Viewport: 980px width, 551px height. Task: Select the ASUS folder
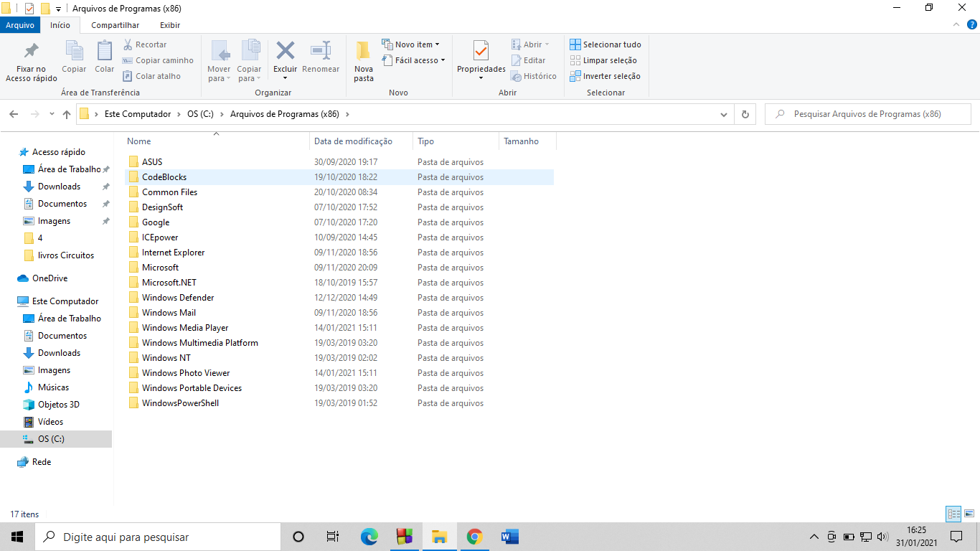pyautogui.click(x=339, y=162)
